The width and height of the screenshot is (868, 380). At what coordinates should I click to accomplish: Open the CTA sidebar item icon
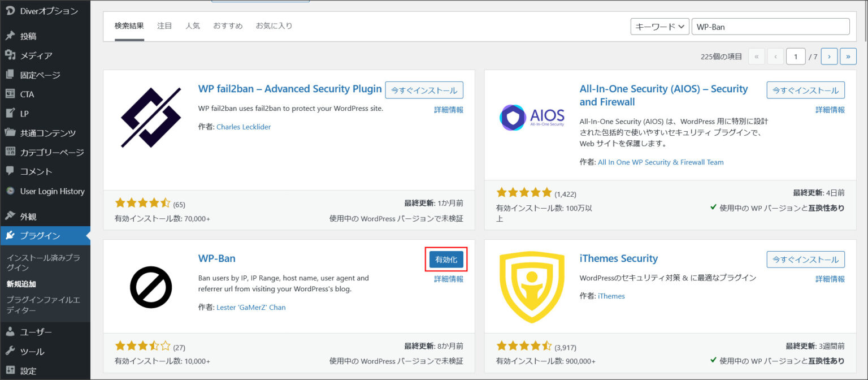tap(10, 94)
